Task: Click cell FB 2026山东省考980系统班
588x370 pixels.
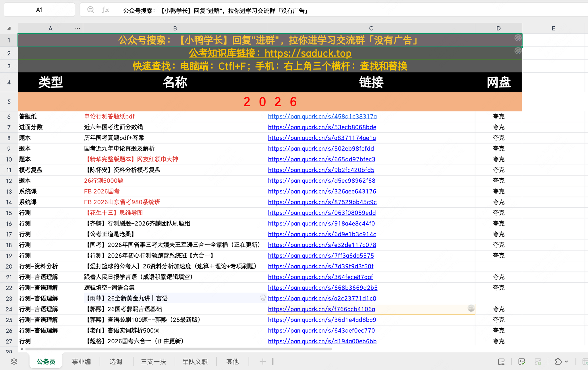Action: 175,202
